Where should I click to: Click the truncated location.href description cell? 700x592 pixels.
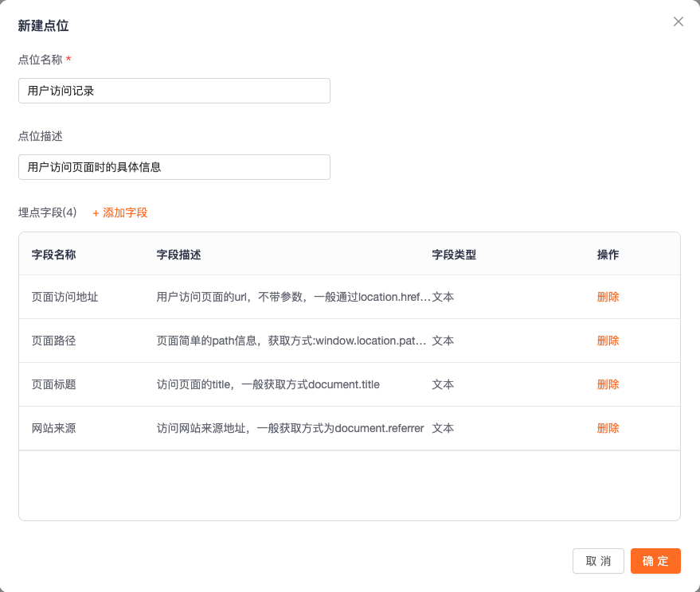[x=293, y=297]
